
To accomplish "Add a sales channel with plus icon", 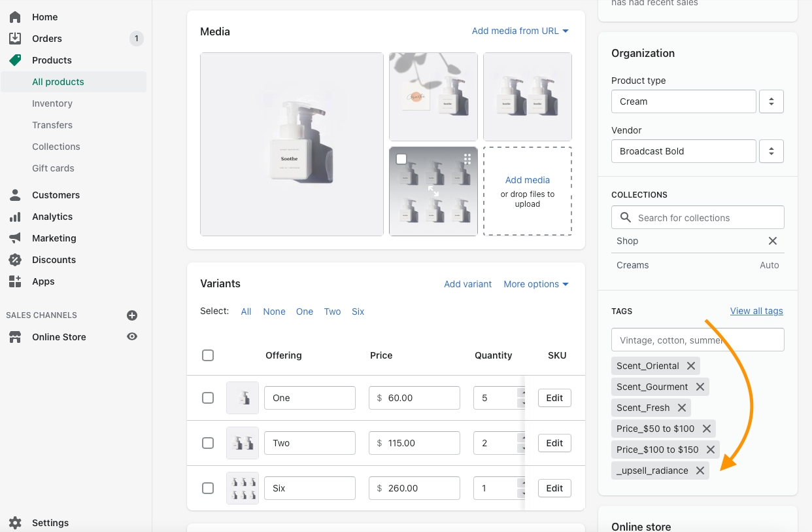I will pyautogui.click(x=132, y=315).
